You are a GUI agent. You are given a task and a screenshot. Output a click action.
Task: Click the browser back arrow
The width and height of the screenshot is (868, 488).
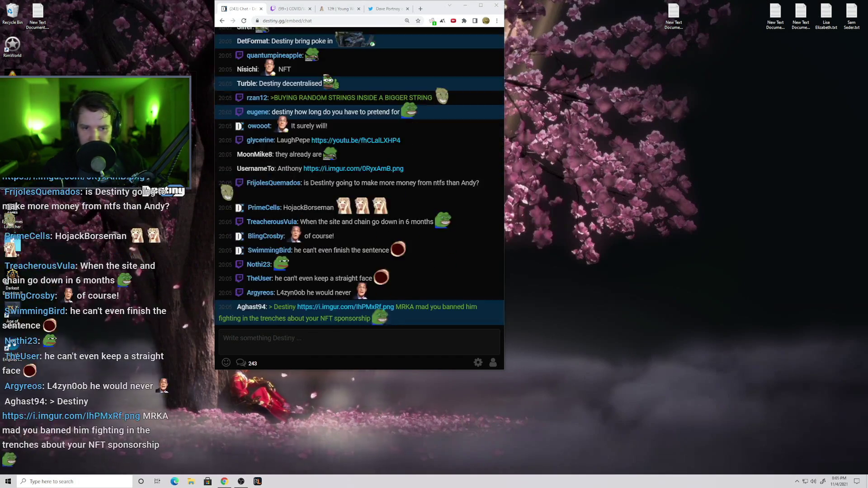click(222, 21)
